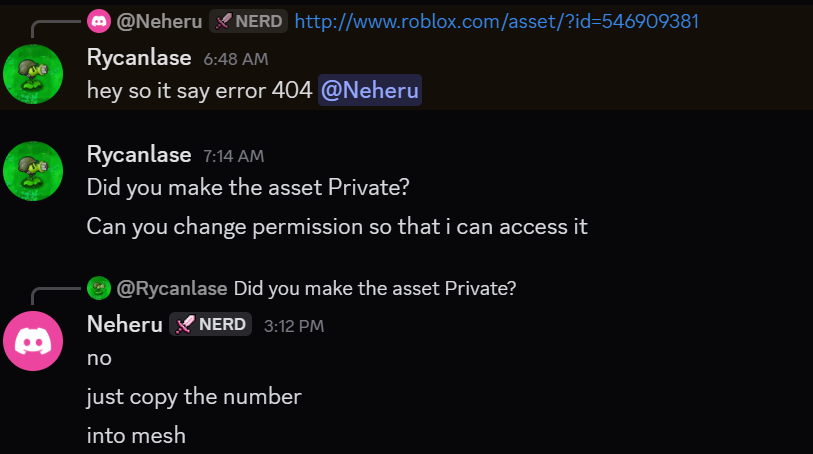Click the 3:12 PM timestamp
Image resolution: width=813 pixels, height=454 pixels.
293,326
